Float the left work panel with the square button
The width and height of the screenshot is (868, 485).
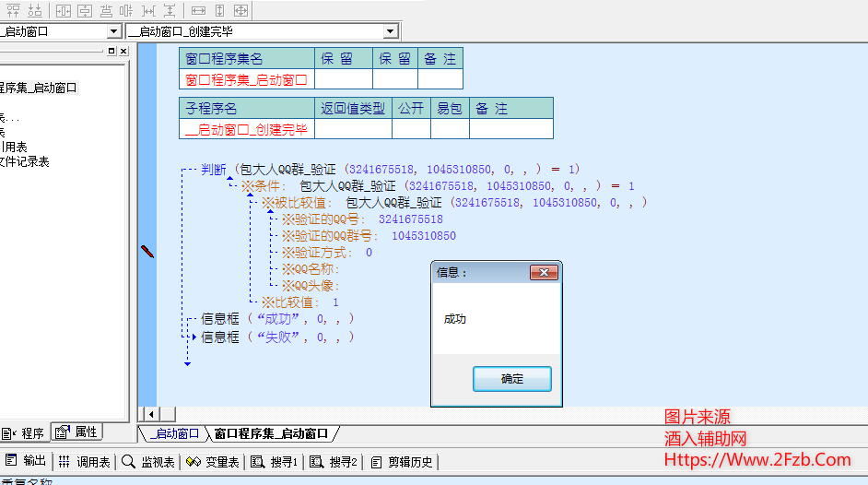pos(111,51)
